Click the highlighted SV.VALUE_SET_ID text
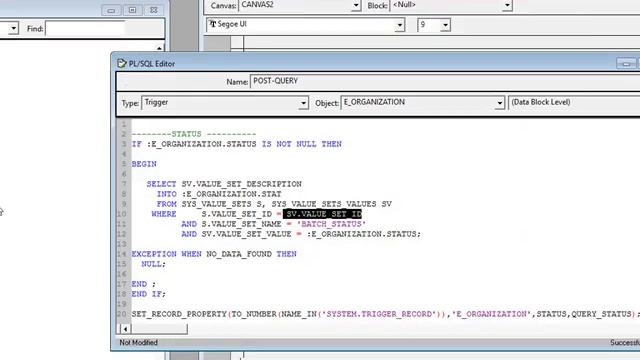Image resolution: width=640 pixels, height=360 pixels. click(x=322, y=214)
